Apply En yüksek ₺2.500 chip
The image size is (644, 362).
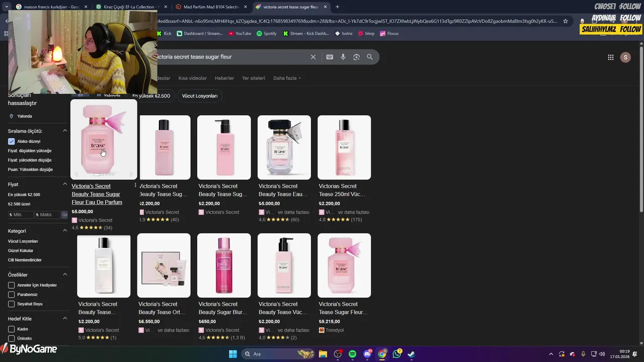(x=151, y=96)
